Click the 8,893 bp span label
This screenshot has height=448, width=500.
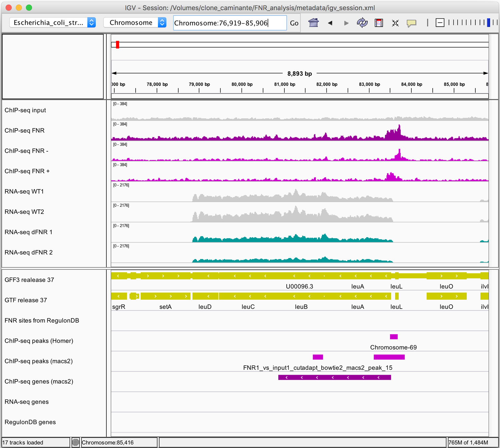[299, 74]
